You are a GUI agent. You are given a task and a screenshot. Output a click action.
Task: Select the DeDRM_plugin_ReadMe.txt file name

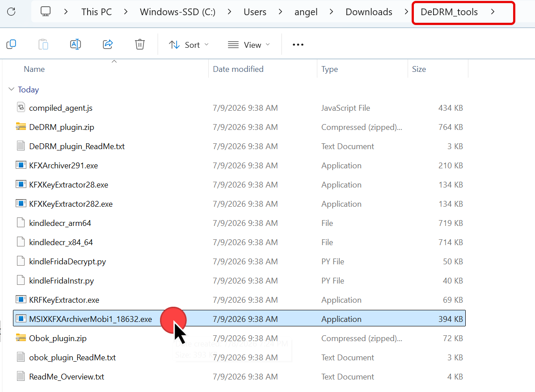[77, 146]
